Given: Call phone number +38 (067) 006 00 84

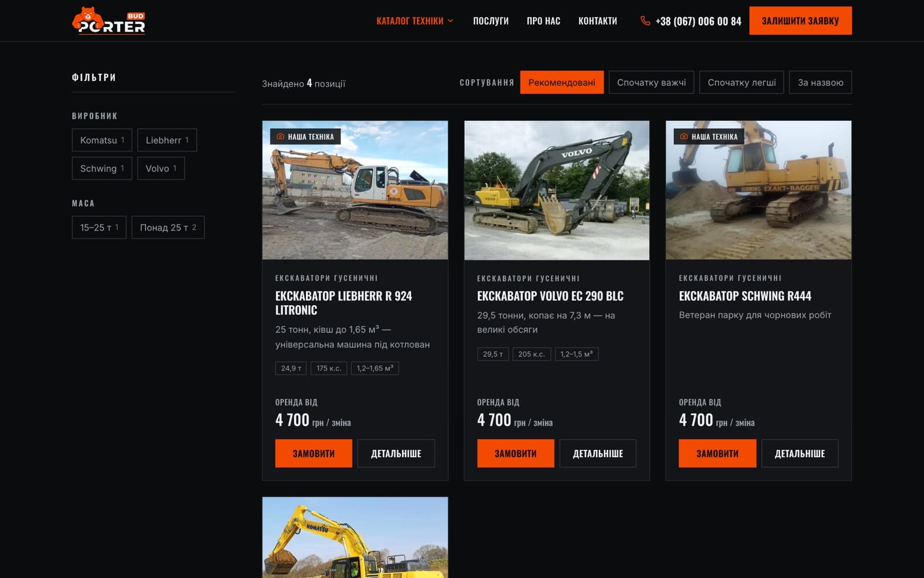Looking at the screenshot, I should 698,21.
